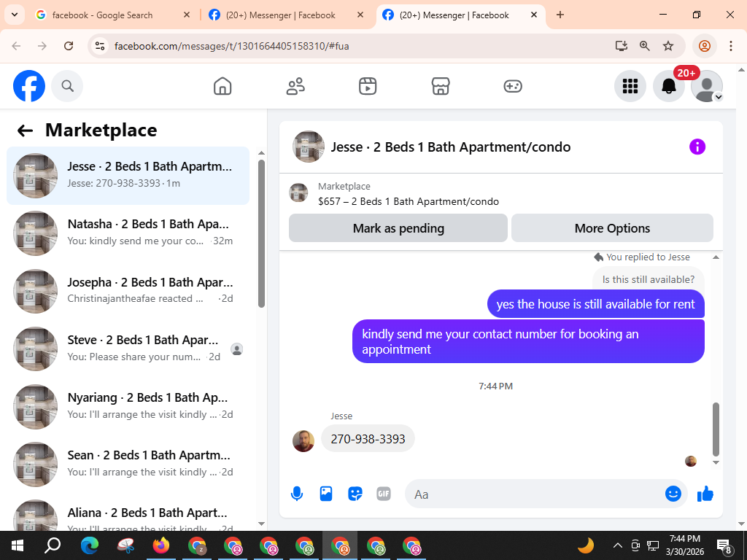
Task: Open the Facebook search icon
Action: pyautogui.click(x=67, y=86)
